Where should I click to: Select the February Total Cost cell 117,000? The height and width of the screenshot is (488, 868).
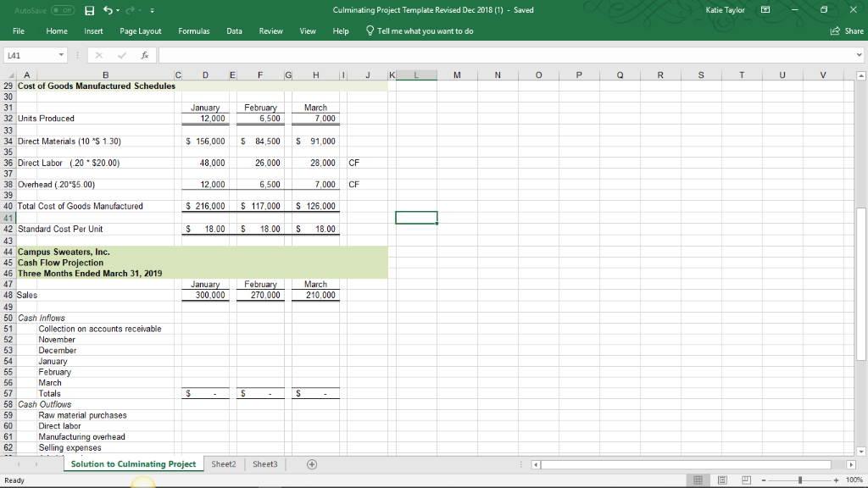tap(260, 206)
